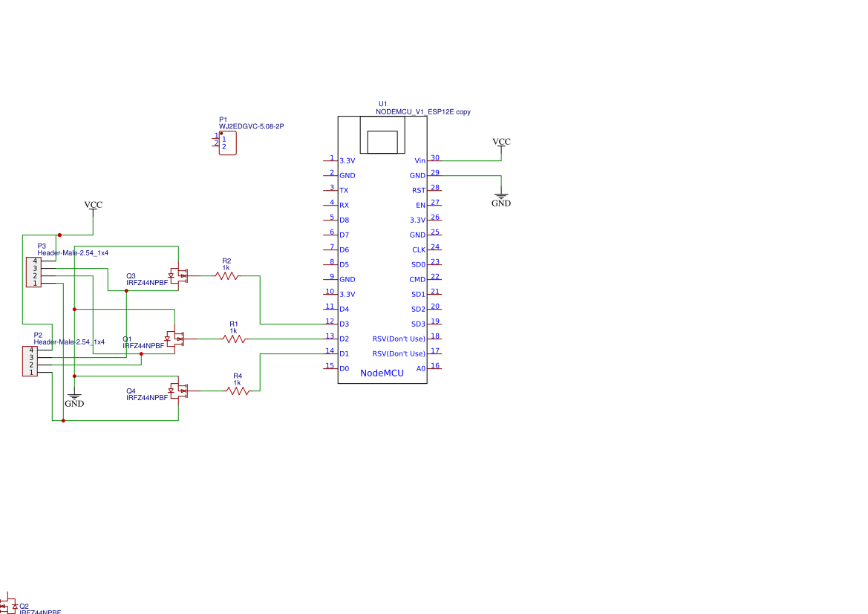Click the GND label at pin 2
Image resolution: width=868 pixels, height=614 pixels.
click(x=347, y=175)
